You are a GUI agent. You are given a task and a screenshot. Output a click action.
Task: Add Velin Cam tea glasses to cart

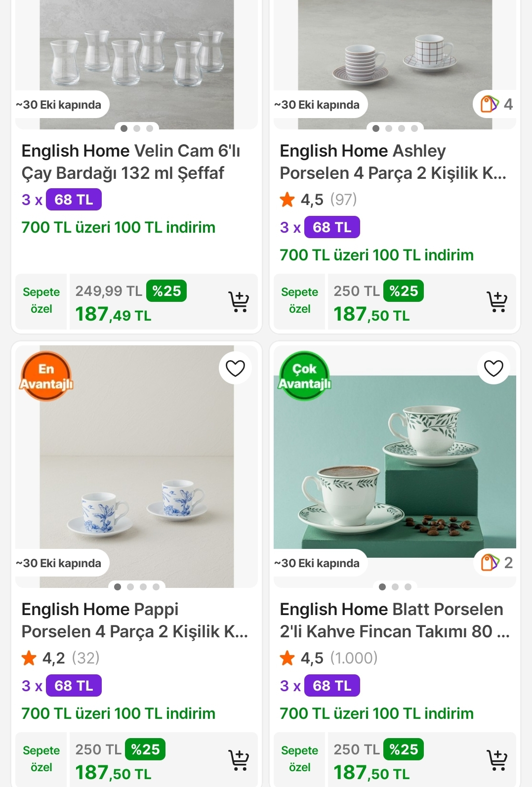tap(239, 301)
